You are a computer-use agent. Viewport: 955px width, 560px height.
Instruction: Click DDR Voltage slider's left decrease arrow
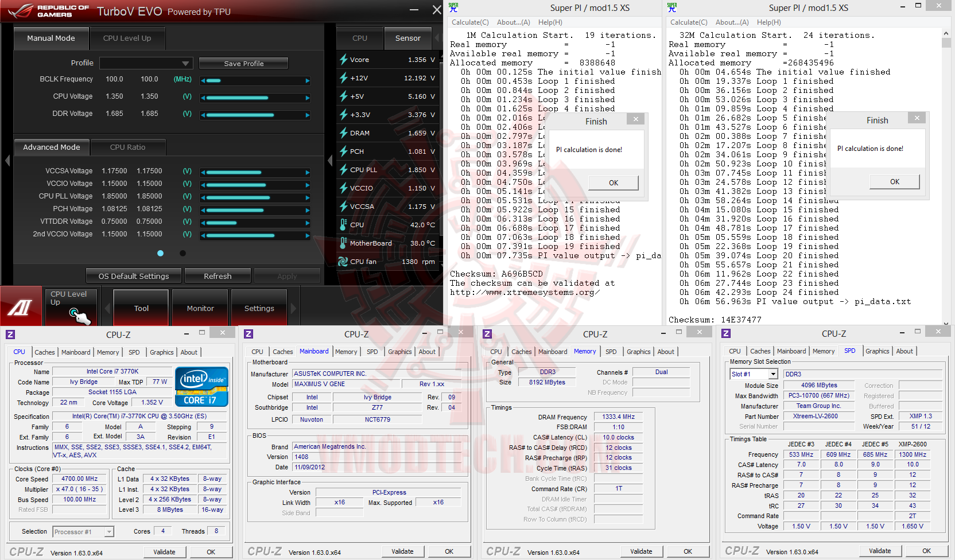click(x=203, y=115)
